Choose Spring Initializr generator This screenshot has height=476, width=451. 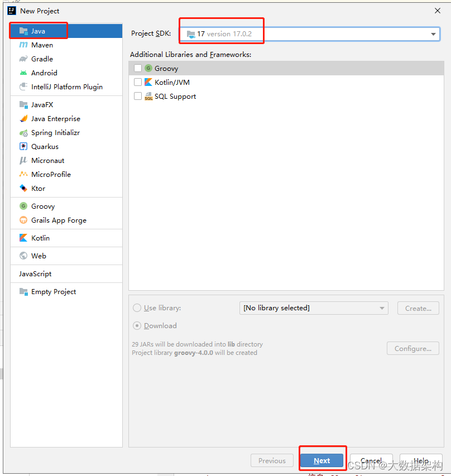coord(66,133)
